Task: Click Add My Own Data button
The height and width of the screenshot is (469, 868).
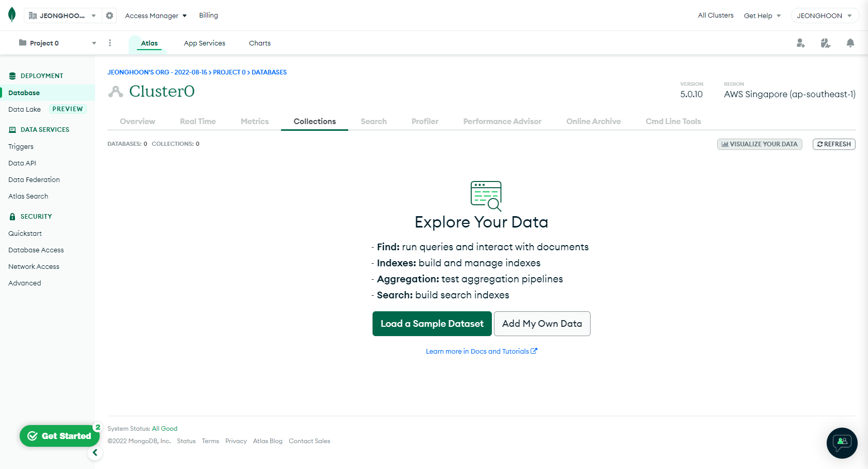Action: tap(542, 324)
